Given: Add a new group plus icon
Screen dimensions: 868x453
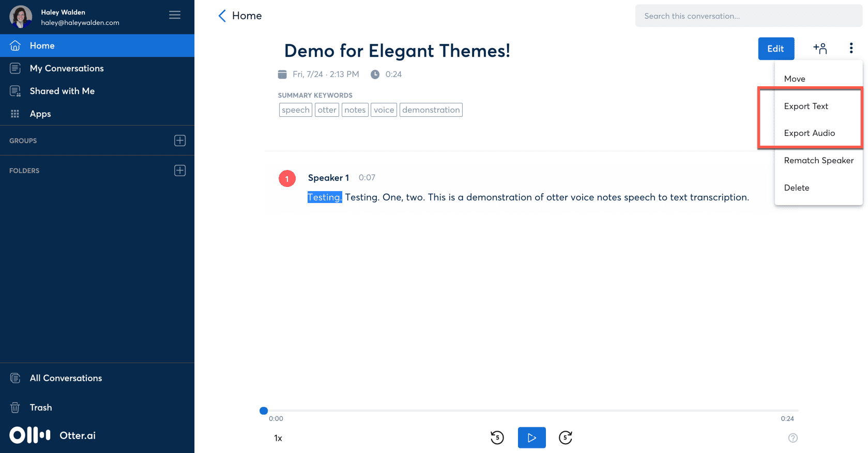Looking at the screenshot, I should tap(180, 140).
